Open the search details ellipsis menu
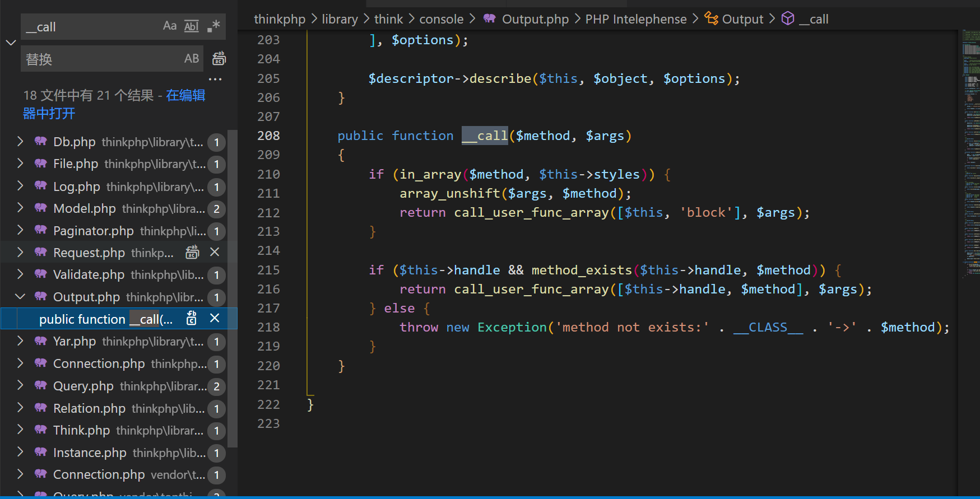This screenshot has width=980, height=499. coord(215,80)
